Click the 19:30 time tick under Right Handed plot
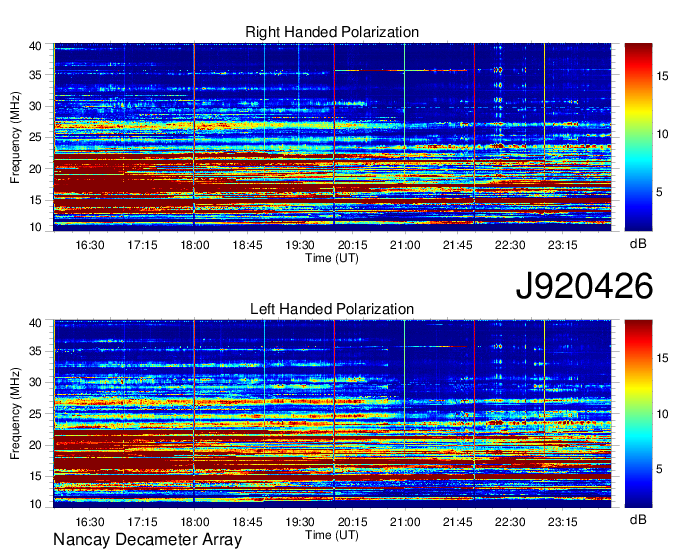 300,245
